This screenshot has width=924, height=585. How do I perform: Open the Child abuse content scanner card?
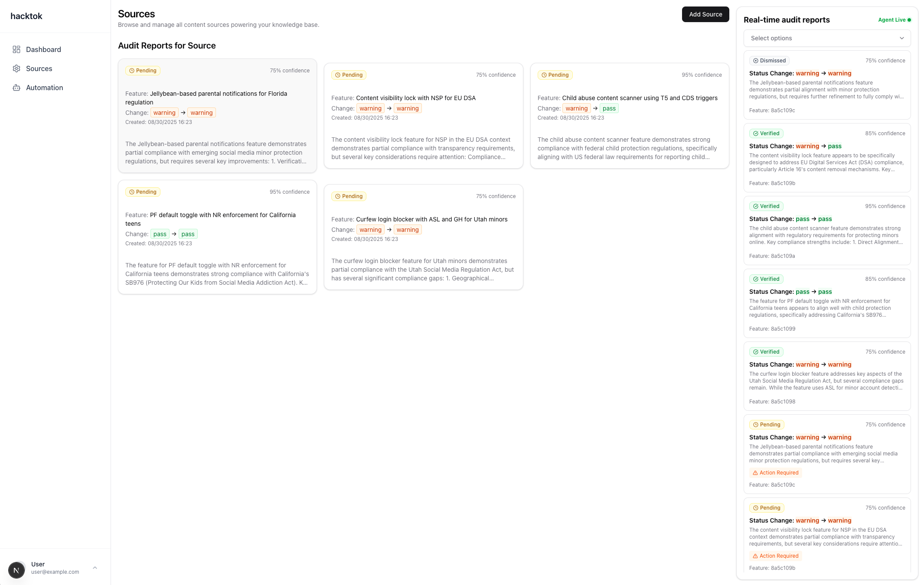(629, 116)
